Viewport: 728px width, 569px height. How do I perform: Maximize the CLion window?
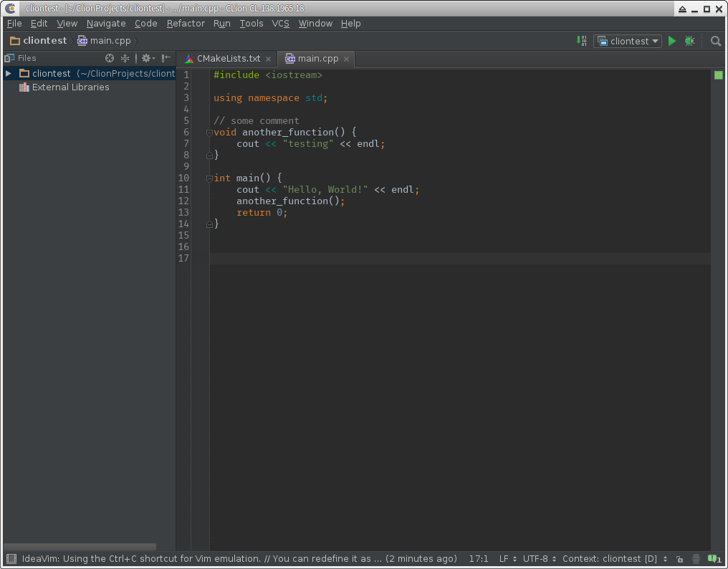(x=707, y=9)
